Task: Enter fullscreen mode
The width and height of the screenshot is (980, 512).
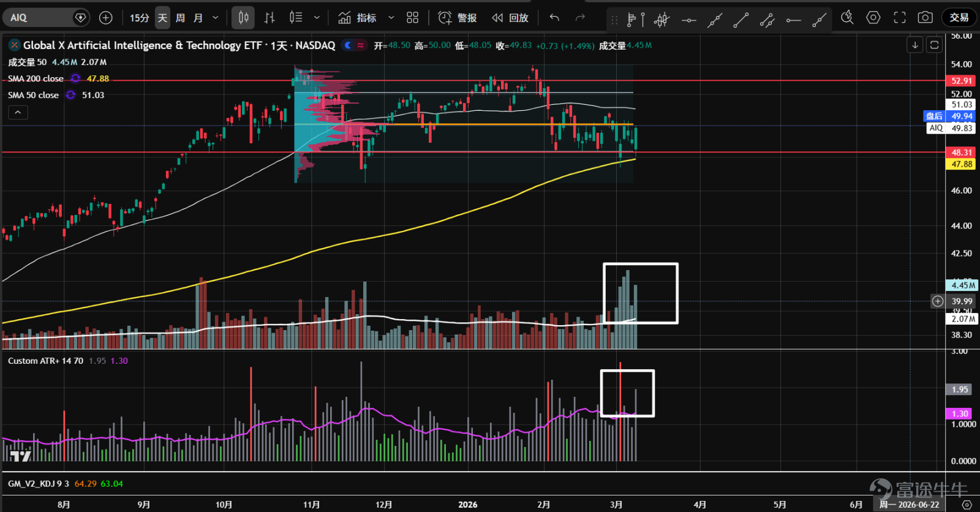Action: (x=900, y=18)
